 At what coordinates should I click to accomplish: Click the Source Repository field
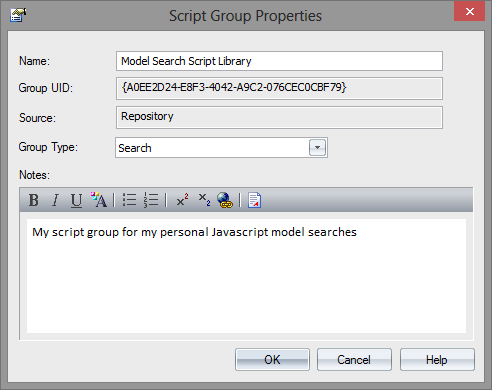coord(279,117)
